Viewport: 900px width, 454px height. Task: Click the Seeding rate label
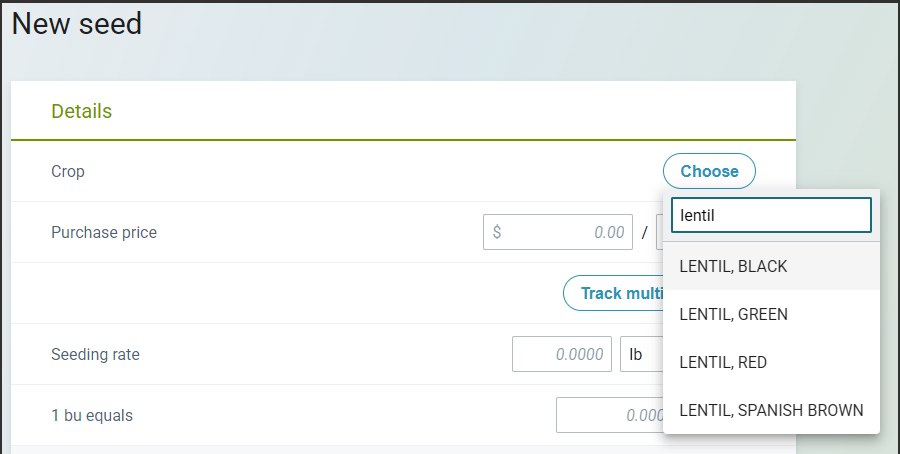click(95, 354)
